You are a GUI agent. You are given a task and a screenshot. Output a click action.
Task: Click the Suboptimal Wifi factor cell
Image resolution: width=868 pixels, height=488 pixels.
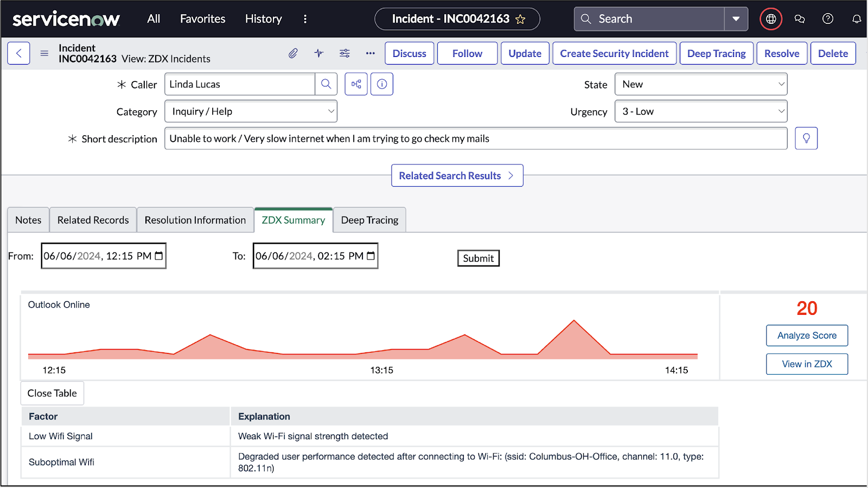126,462
